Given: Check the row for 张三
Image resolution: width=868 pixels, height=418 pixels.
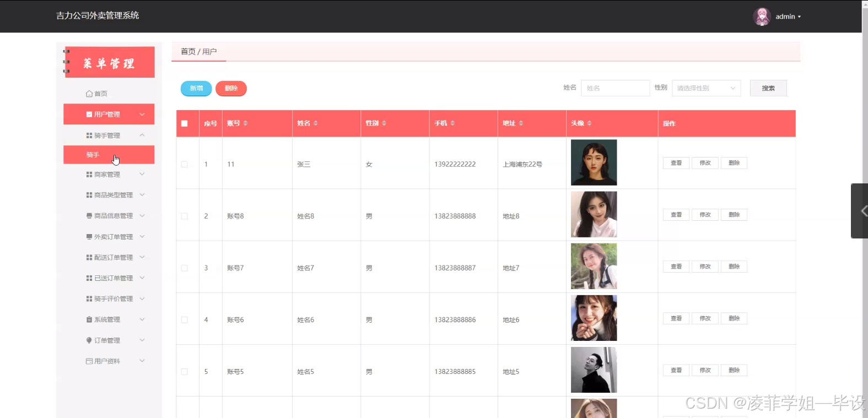Looking at the screenshot, I should click(x=184, y=164).
